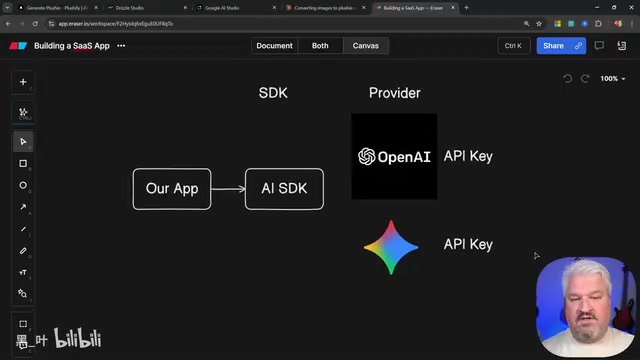Switch to Both view tab
The height and width of the screenshot is (360, 640).
320,46
